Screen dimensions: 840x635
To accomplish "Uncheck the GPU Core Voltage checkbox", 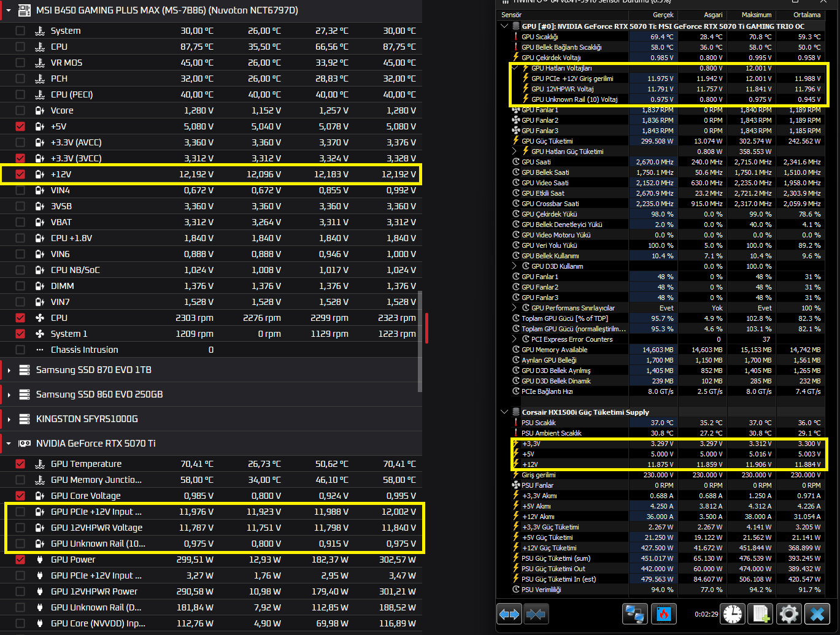I will pos(20,496).
